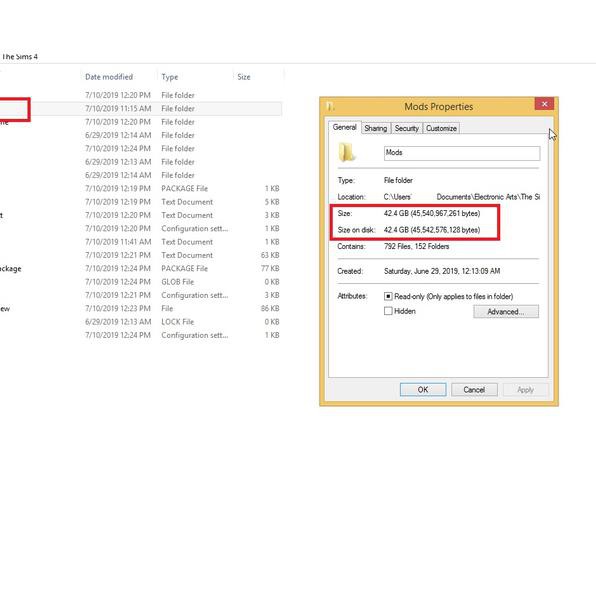Open the Security tab
This screenshot has width=596, height=596.
406,128
